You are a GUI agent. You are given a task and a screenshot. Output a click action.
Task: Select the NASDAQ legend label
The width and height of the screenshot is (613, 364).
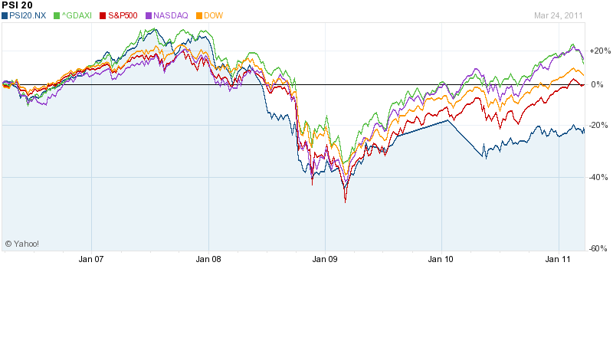(x=170, y=15)
